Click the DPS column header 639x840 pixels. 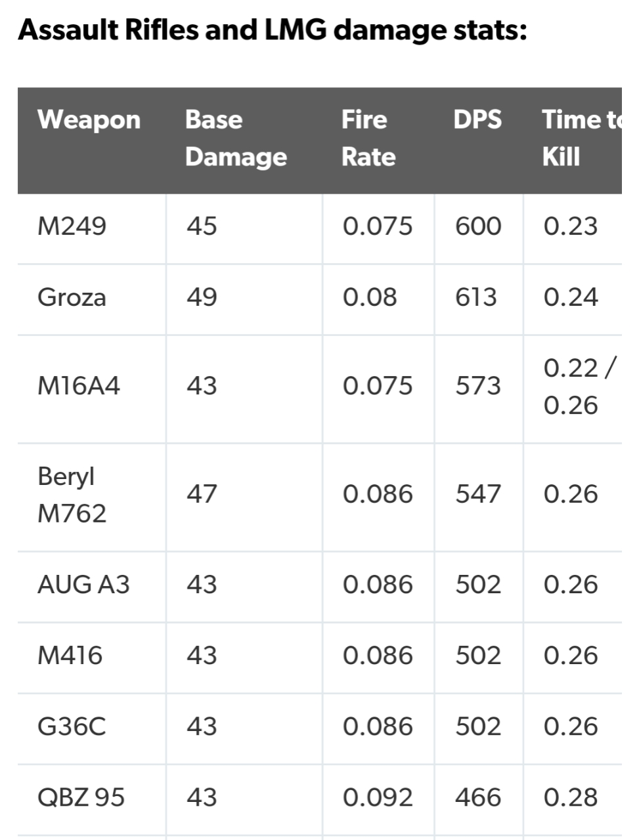[x=477, y=120]
